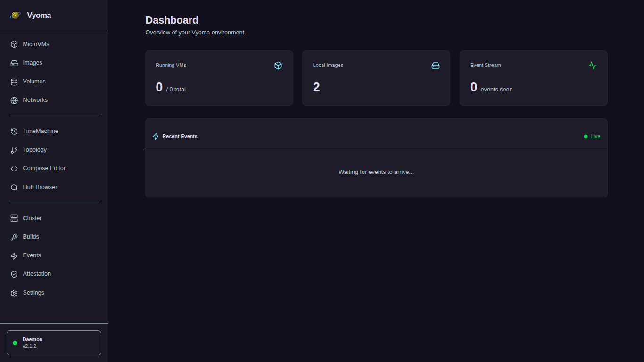Image resolution: width=644 pixels, height=362 pixels.
Task: Click the Vyoma planet logo icon
Action: tap(16, 15)
